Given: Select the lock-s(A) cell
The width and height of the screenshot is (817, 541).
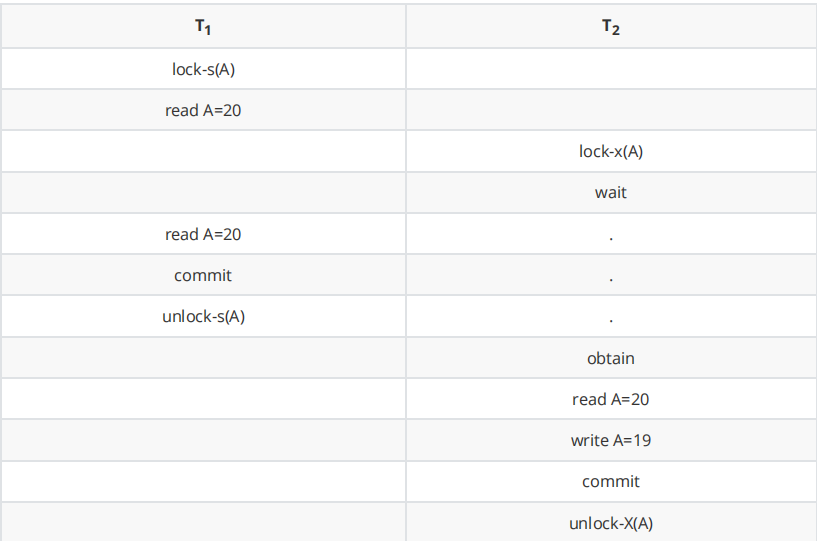Looking at the screenshot, I should coord(203,69).
